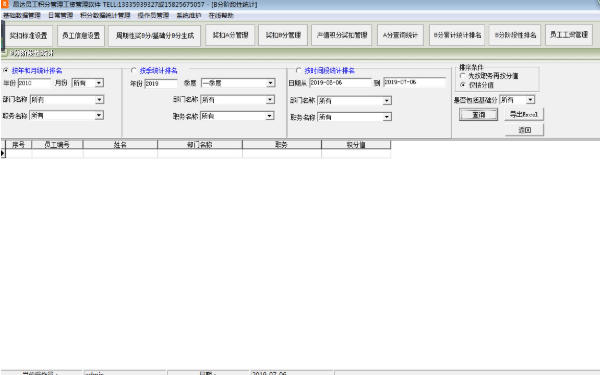The height and width of the screenshot is (375, 600).
Task: Click the 员工编号 column header
Action: coord(57,145)
